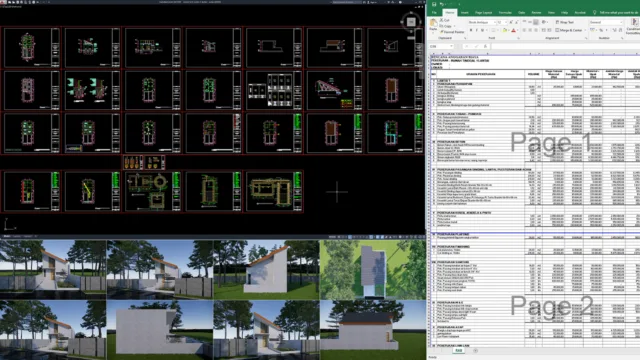Activate the Format Painter brush

point(442,32)
